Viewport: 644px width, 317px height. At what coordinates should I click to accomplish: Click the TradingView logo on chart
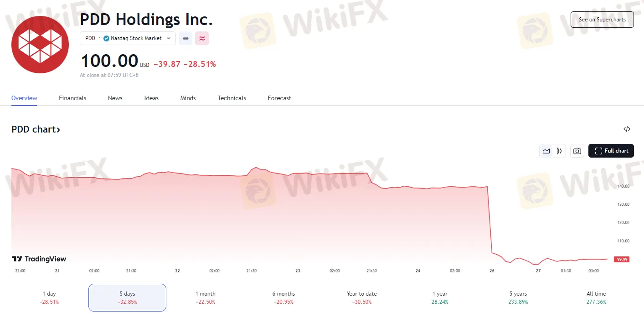(x=39, y=259)
